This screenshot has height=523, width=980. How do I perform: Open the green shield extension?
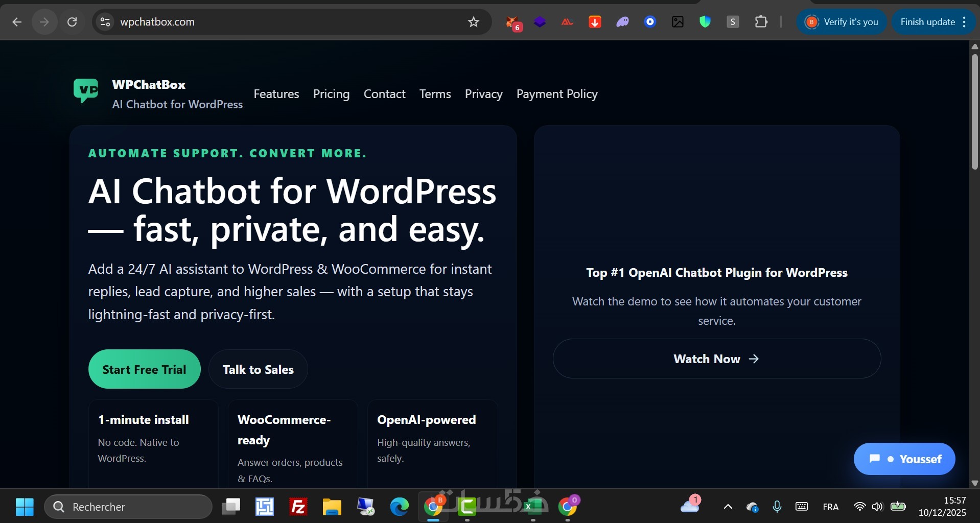pyautogui.click(x=705, y=22)
